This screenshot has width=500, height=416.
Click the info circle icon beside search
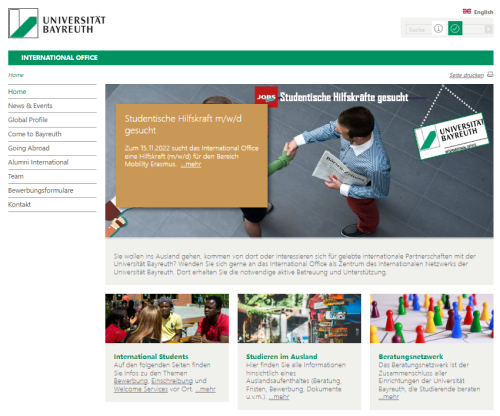438,29
